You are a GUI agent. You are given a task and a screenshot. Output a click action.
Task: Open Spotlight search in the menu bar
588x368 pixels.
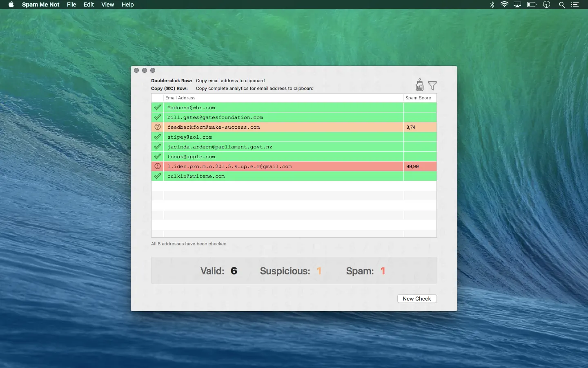[562, 4]
